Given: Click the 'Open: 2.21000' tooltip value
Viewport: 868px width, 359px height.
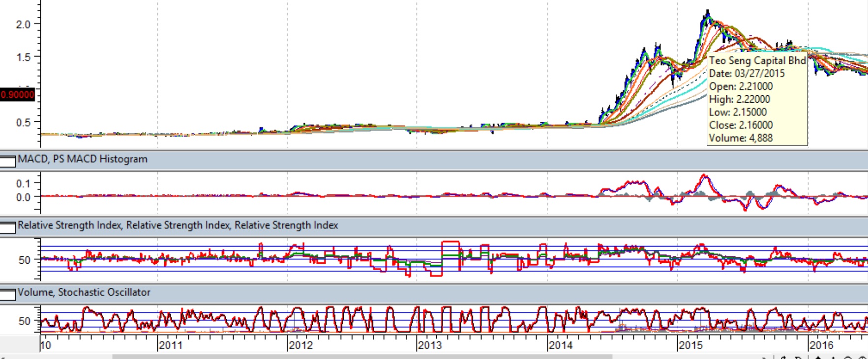Looking at the screenshot, I should click(741, 86).
